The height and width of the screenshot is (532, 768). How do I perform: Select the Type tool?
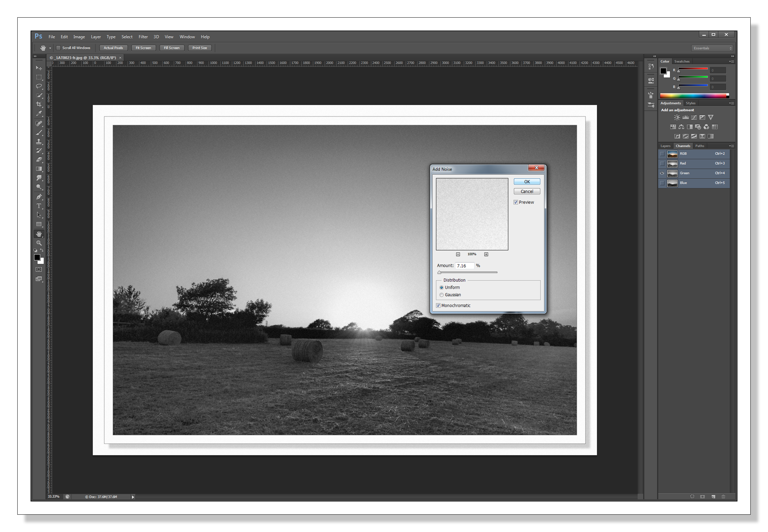point(39,206)
